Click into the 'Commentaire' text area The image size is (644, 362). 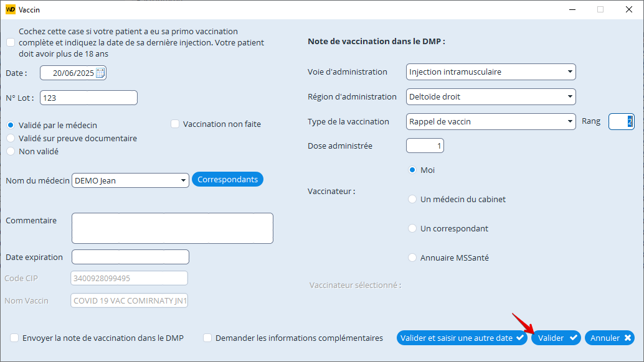point(172,228)
